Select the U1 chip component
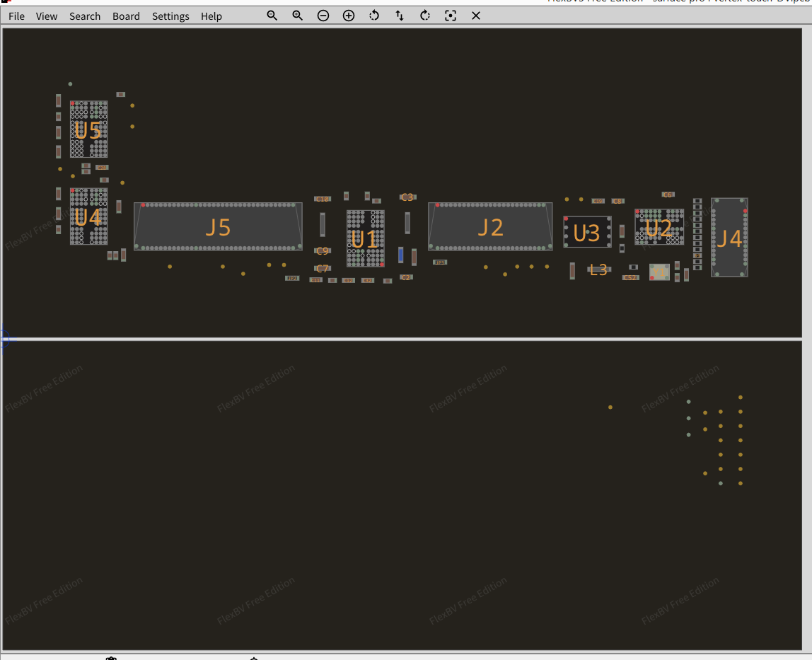This screenshot has height=660, width=812. 365,239
